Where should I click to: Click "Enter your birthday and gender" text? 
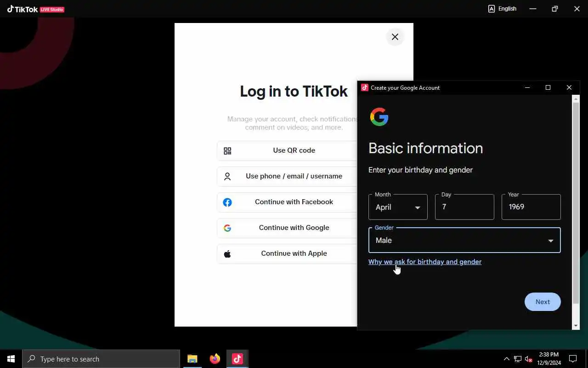click(x=420, y=170)
